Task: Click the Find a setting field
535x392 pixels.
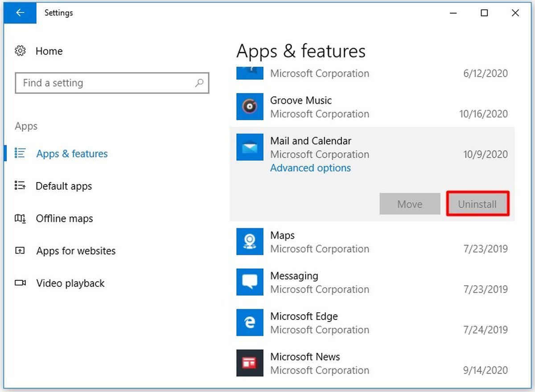Action: coord(112,83)
